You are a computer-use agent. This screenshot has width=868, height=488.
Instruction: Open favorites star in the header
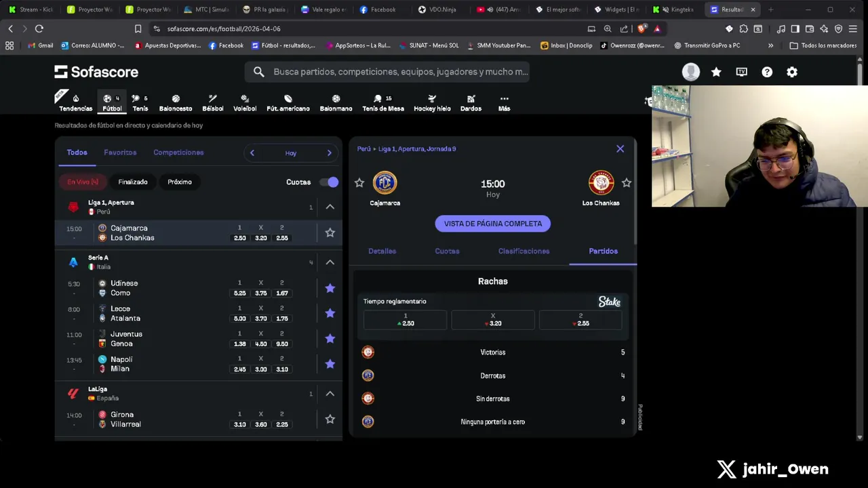point(716,72)
